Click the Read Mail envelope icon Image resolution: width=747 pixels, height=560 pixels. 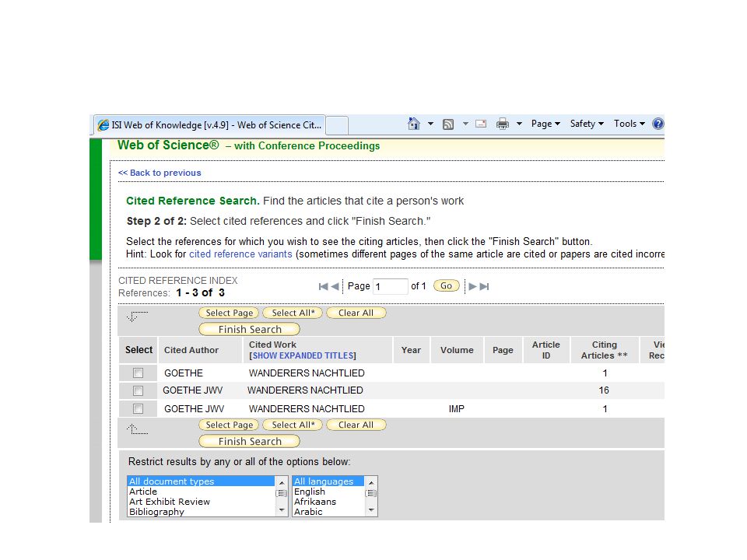tap(481, 124)
